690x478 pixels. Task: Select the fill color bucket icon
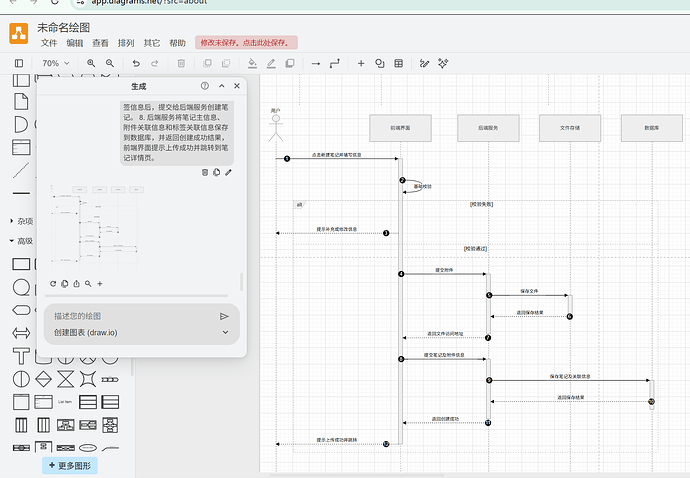coord(252,63)
